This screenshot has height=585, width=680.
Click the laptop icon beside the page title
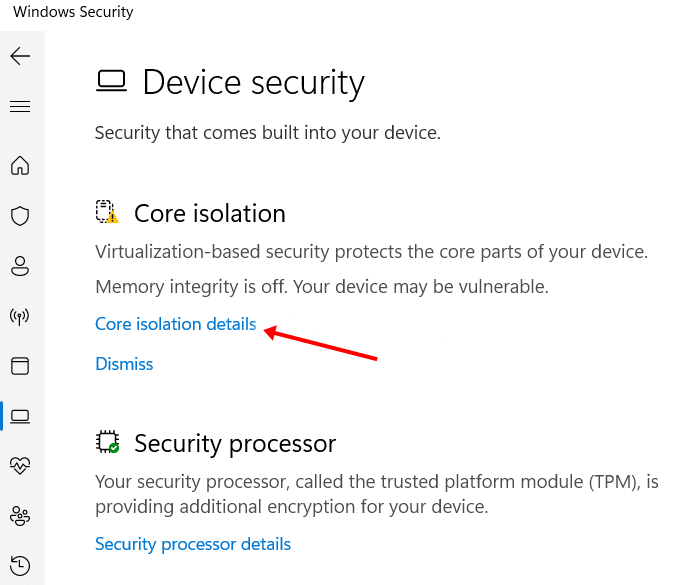(x=110, y=82)
